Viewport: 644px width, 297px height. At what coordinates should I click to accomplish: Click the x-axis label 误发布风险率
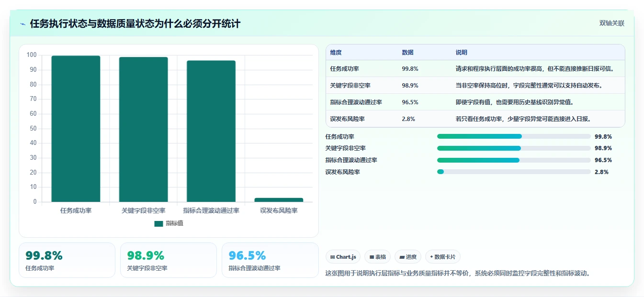279,210
